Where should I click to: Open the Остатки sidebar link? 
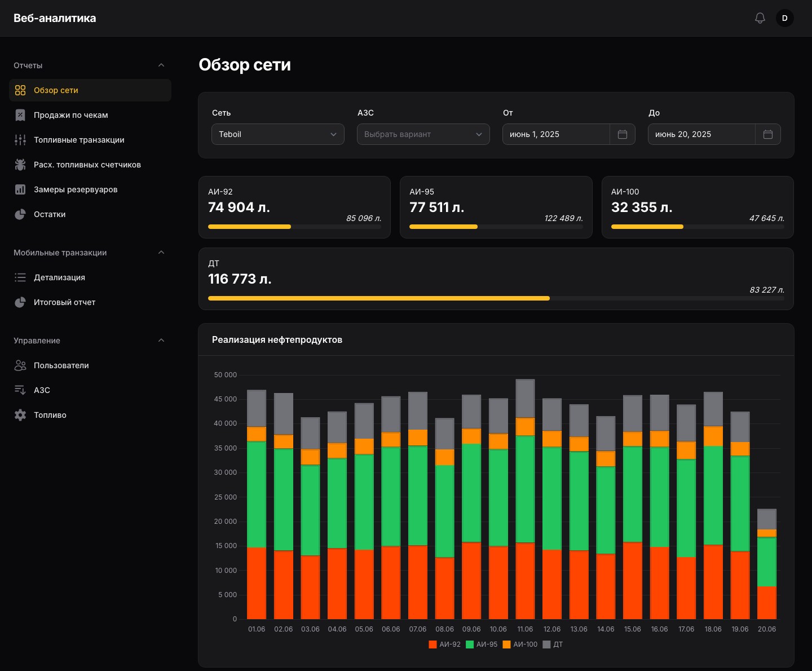click(90, 214)
